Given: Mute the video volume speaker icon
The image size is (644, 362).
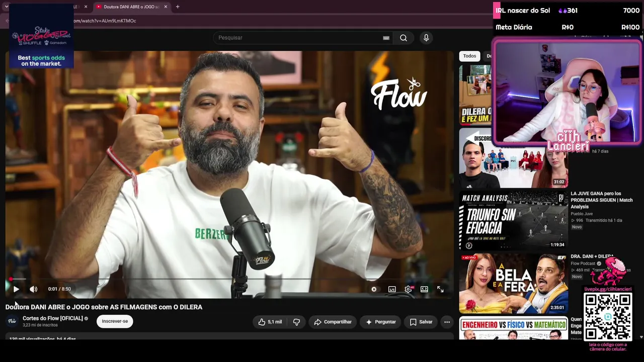Looking at the screenshot, I should (x=33, y=289).
